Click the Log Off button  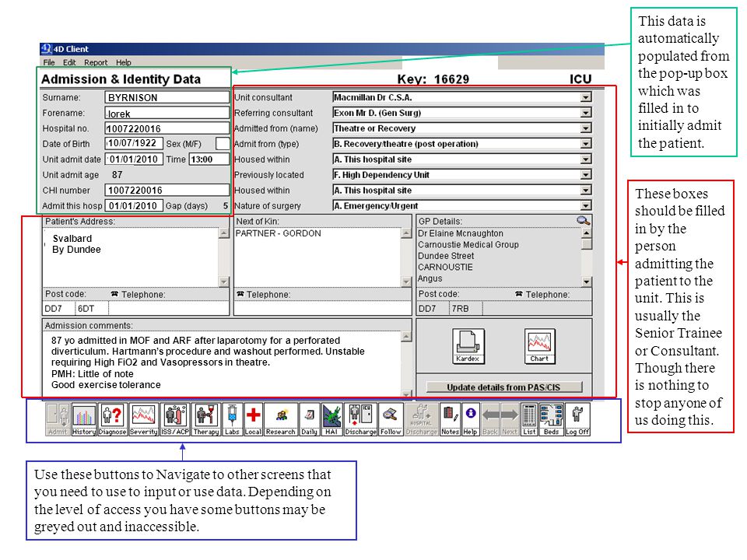pos(577,419)
